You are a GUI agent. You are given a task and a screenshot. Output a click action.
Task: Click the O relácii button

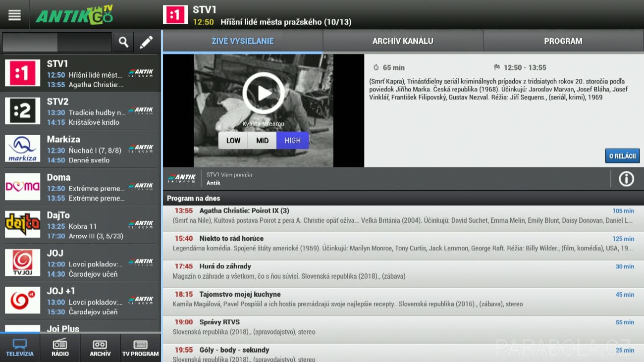[622, 156]
